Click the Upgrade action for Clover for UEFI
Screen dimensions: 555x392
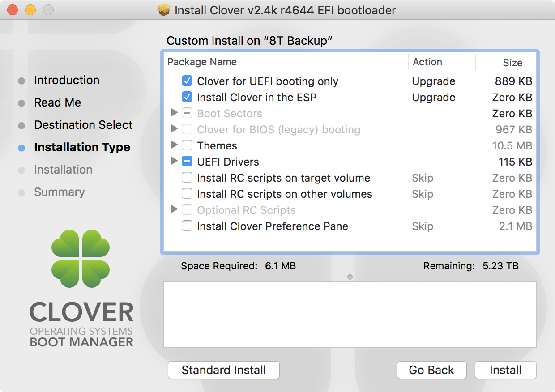pos(434,81)
